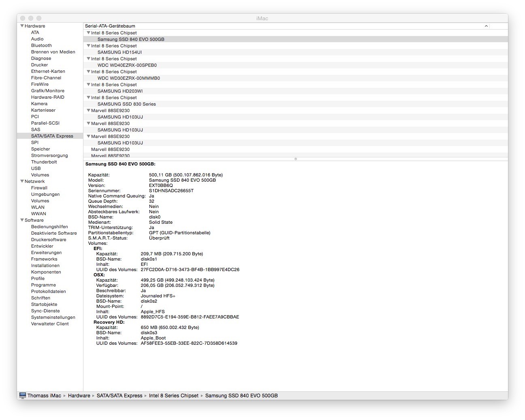
Task: Click Intel 8 Series Chipset in path bar
Action: tap(174, 396)
